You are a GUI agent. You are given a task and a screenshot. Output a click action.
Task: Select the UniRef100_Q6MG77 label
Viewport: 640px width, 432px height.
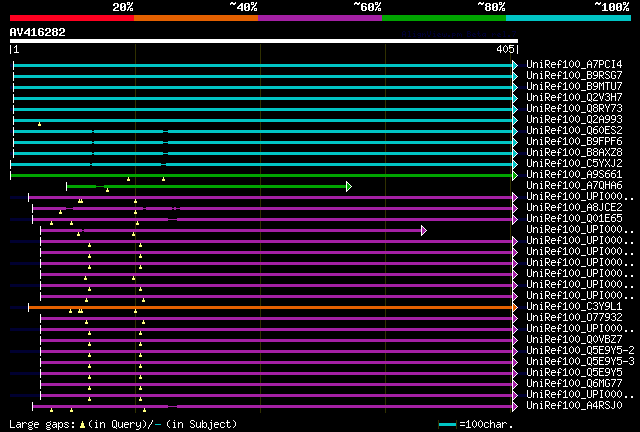point(574,384)
